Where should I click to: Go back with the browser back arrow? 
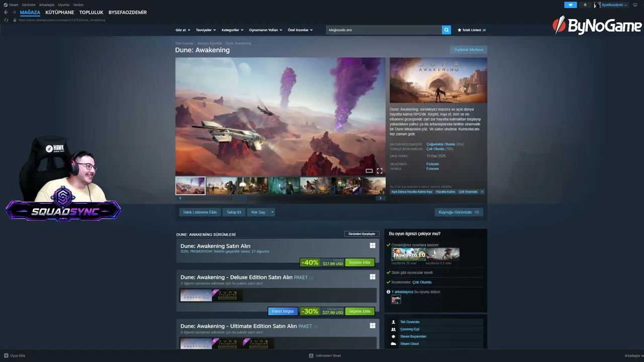coord(6,12)
